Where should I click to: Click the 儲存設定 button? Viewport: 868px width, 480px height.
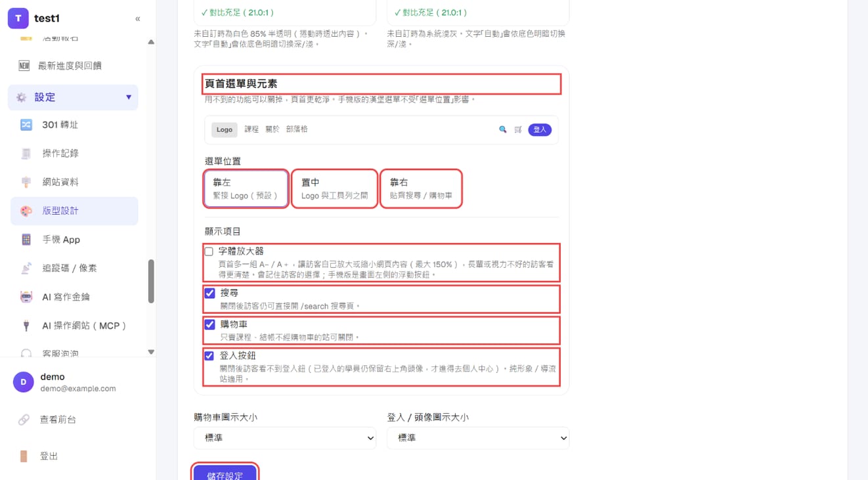coord(225,473)
